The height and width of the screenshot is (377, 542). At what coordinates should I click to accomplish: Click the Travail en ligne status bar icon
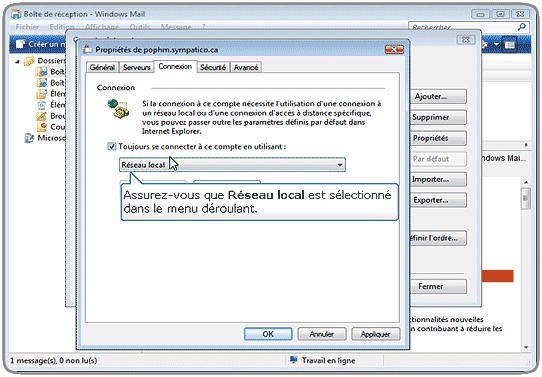click(294, 360)
